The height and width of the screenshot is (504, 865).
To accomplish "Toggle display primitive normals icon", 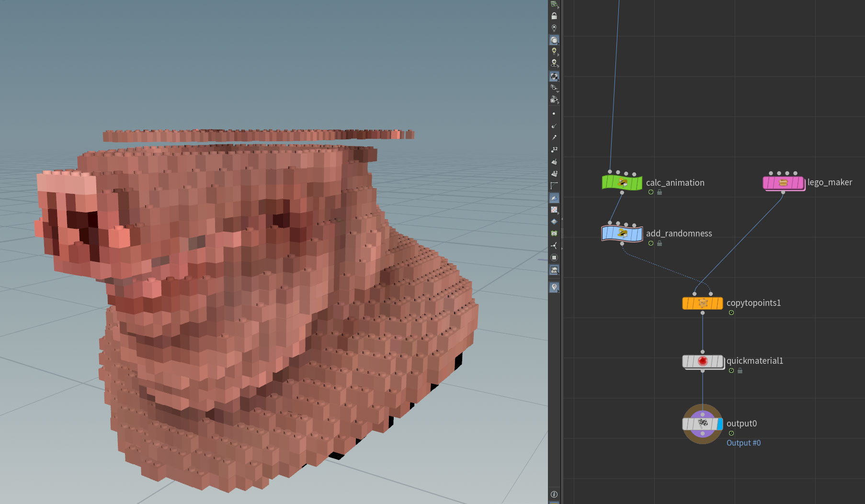I will click(554, 162).
